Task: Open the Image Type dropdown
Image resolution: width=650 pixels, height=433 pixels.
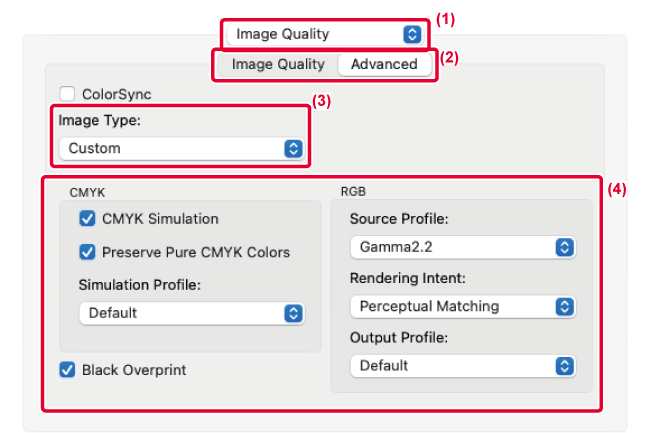Action: (180, 148)
